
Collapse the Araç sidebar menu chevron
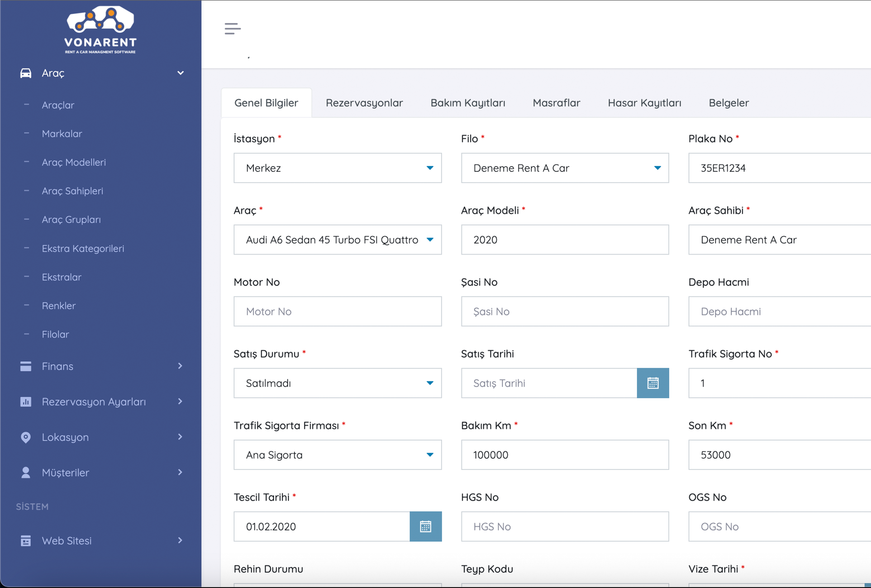pos(180,73)
